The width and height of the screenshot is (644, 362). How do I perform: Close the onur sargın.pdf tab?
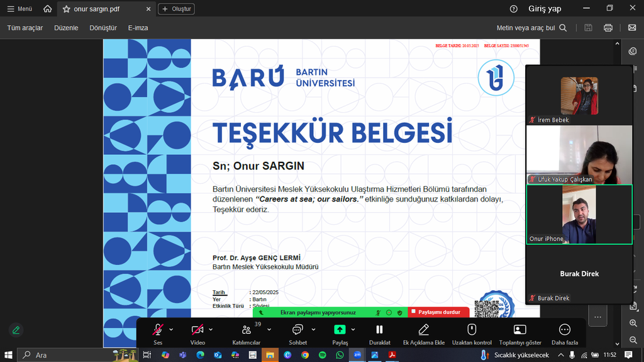(x=148, y=9)
